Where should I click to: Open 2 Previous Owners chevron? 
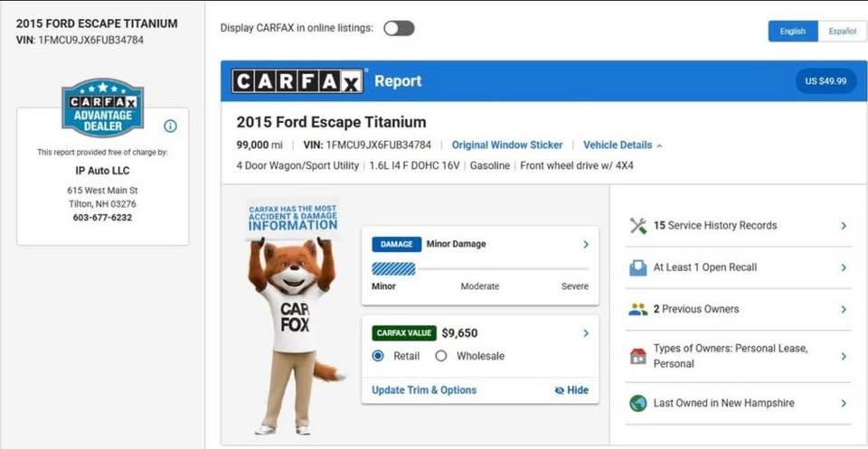pyautogui.click(x=844, y=309)
